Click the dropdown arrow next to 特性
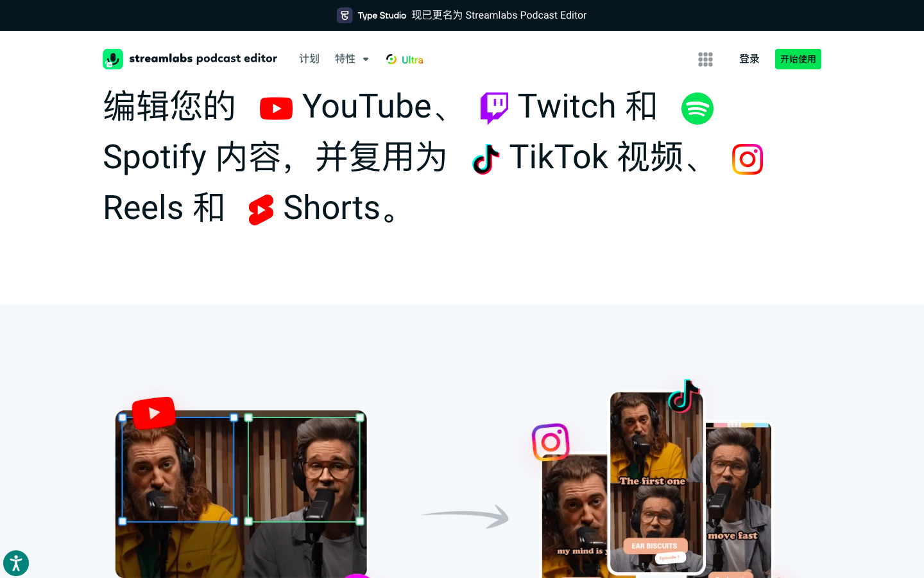 [x=366, y=59]
